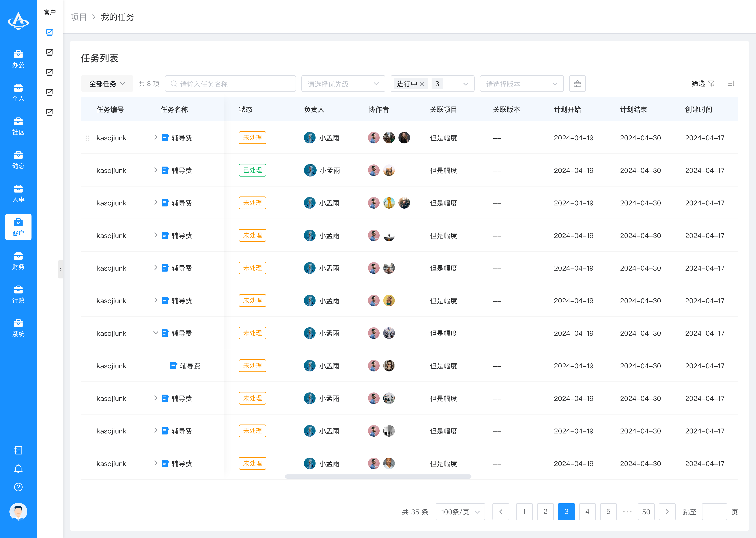The width and height of the screenshot is (756, 538).
Task: Select current page 3
Action: click(x=566, y=512)
